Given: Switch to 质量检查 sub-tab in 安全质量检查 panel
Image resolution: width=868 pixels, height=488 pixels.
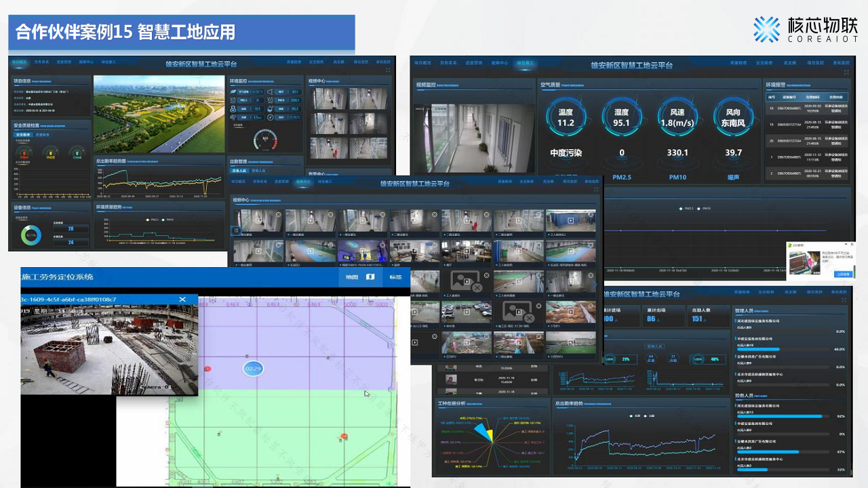Looking at the screenshot, I should 43,135.
